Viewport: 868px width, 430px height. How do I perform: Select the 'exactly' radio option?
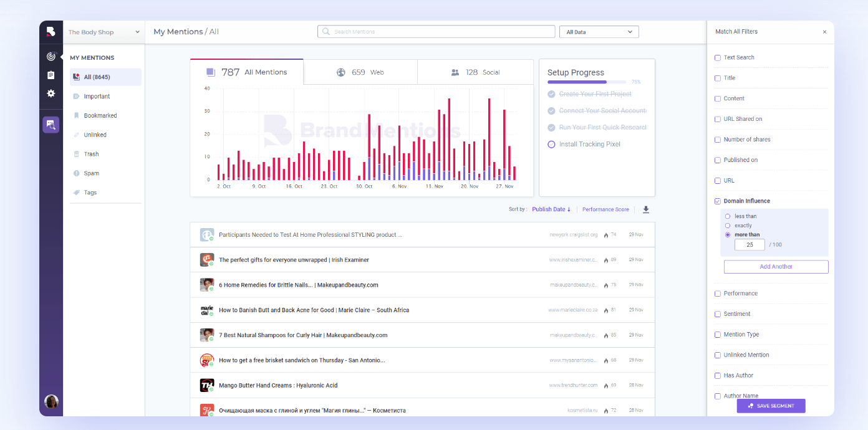coord(728,226)
